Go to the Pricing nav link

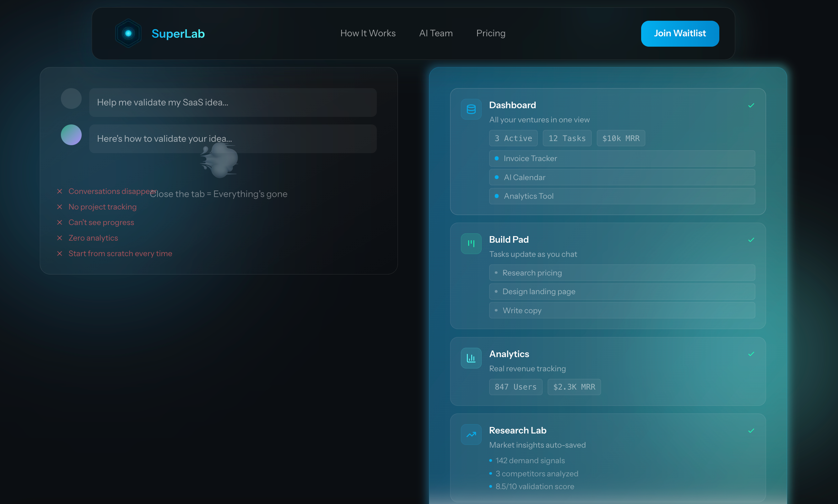pyautogui.click(x=491, y=33)
